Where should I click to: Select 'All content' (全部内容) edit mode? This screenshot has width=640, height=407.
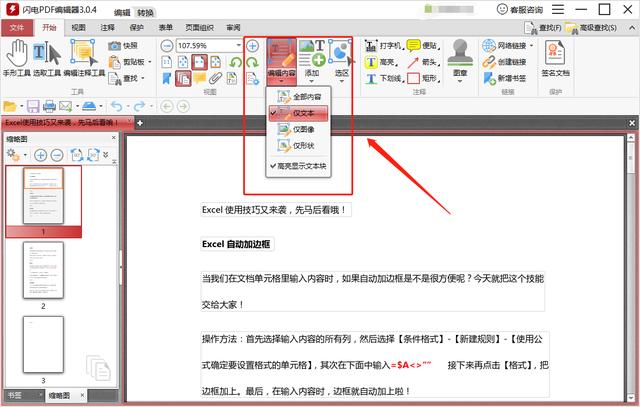coord(298,97)
